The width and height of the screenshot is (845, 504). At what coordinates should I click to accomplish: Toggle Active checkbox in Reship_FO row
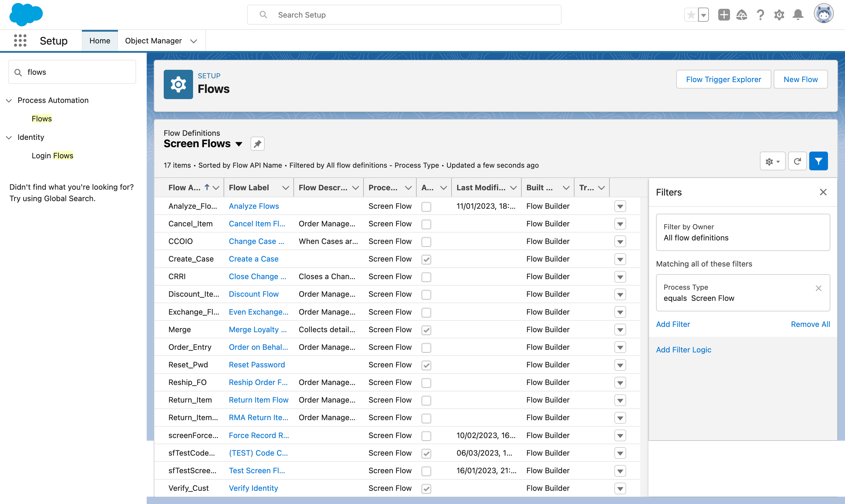[x=426, y=383]
